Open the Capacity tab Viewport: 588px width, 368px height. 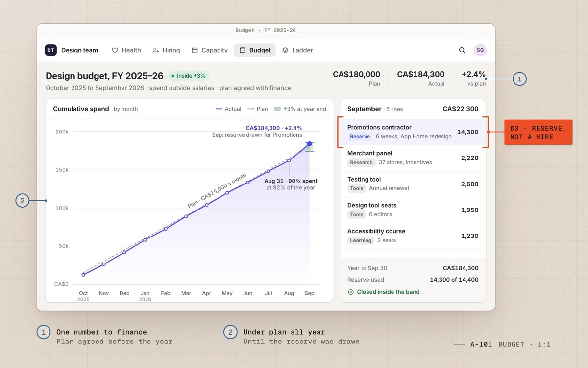pos(209,50)
